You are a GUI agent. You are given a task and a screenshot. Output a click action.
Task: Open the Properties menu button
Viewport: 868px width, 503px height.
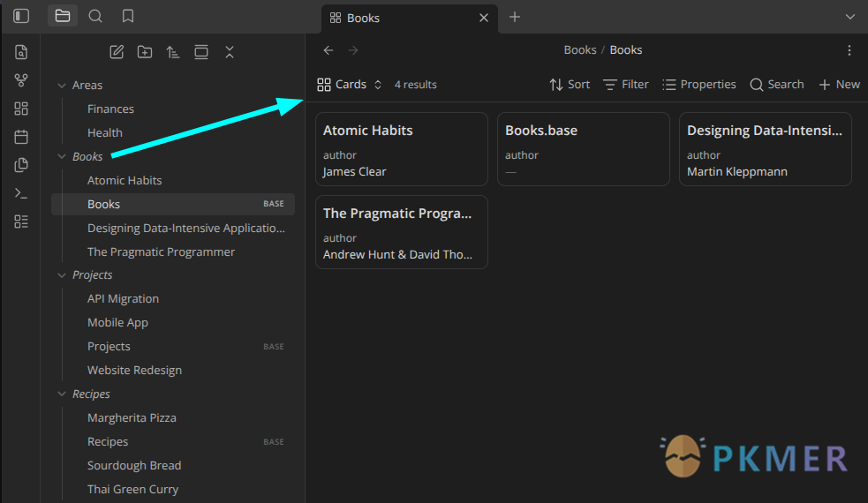tap(699, 85)
